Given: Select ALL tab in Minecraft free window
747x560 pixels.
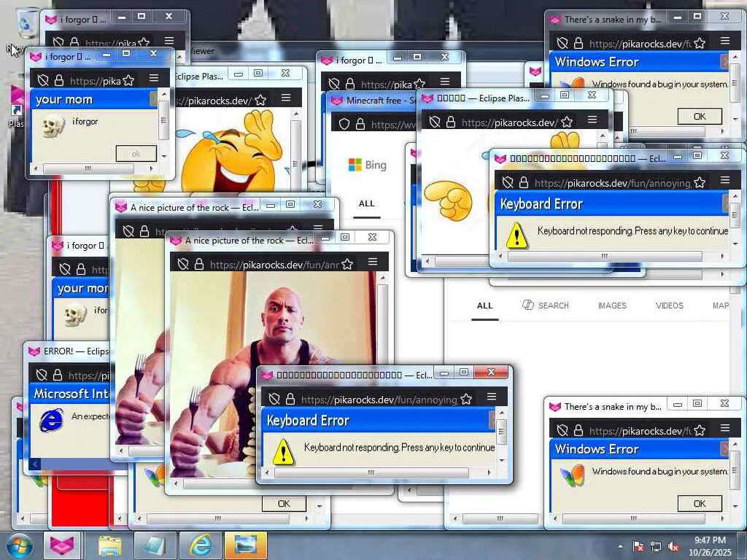Looking at the screenshot, I should point(366,204).
